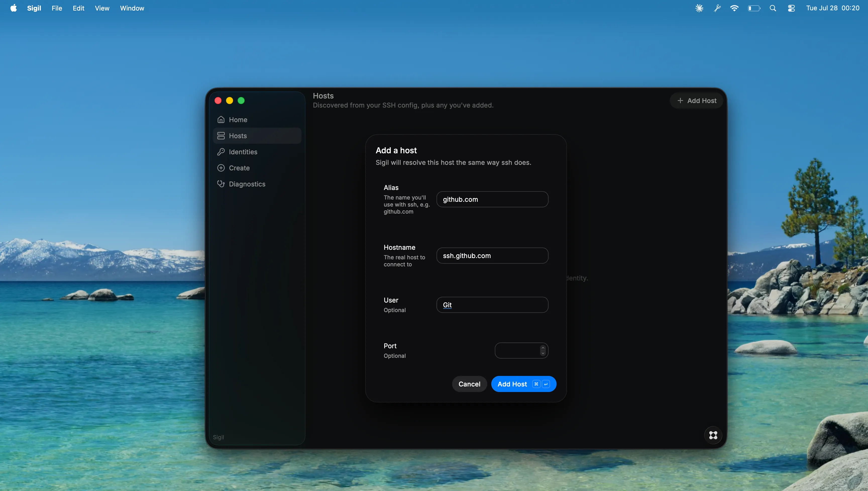
Task: Open the Window menu
Action: [132, 8]
